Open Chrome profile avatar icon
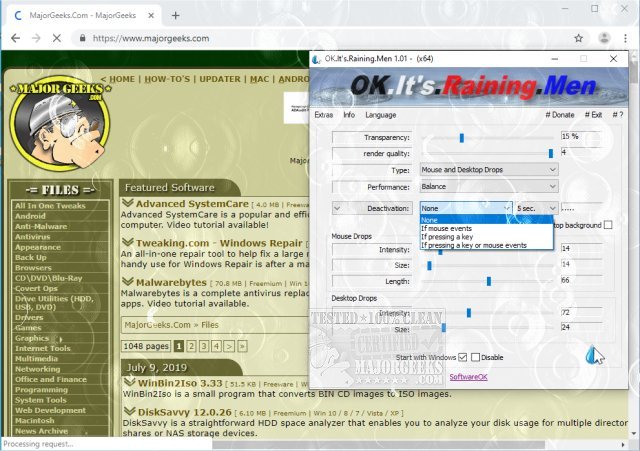 tap(602, 38)
